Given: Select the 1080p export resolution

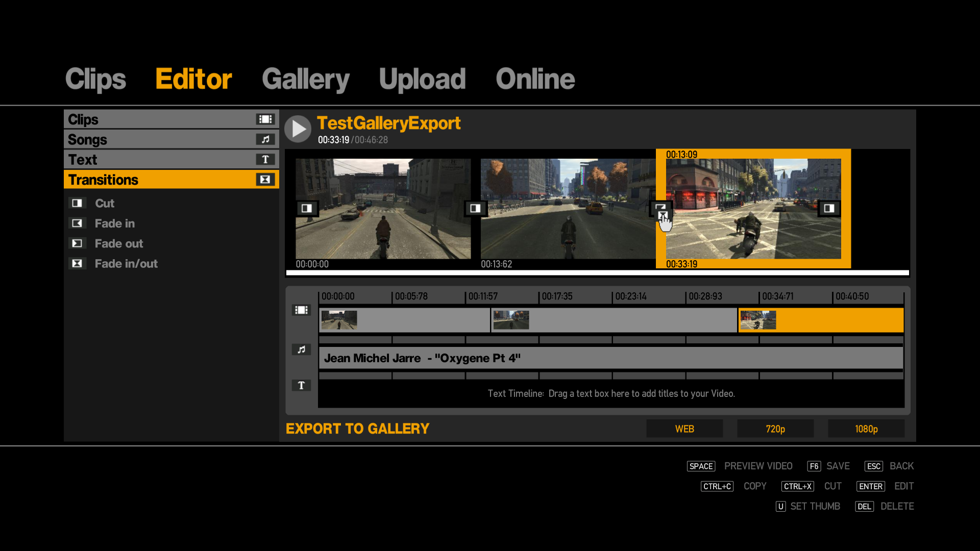Looking at the screenshot, I should pos(865,429).
